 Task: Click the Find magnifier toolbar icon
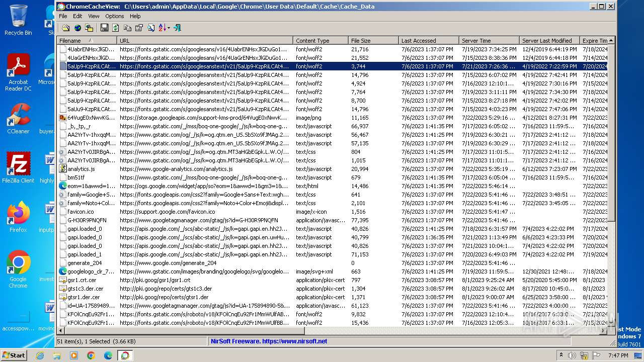point(150,28)
